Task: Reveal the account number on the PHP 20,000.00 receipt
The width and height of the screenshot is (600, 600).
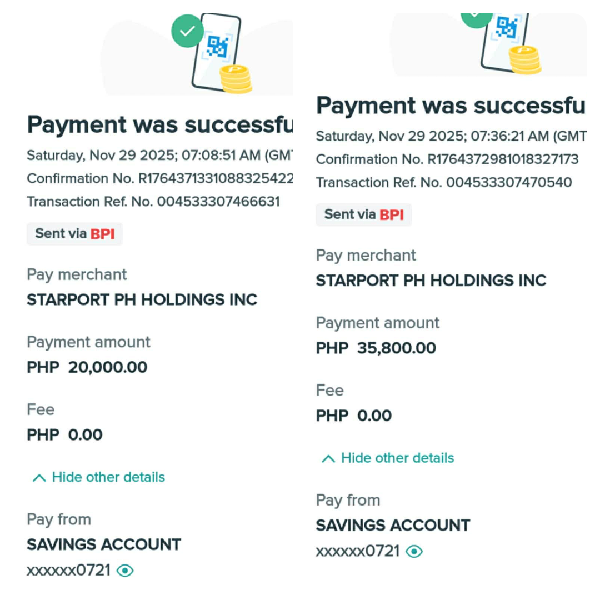Action: click(x=125, y=571)
